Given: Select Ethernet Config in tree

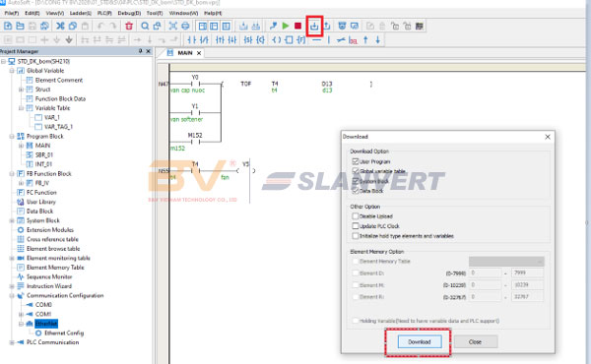Looking at the screenshot, I should tap(64, 333).
